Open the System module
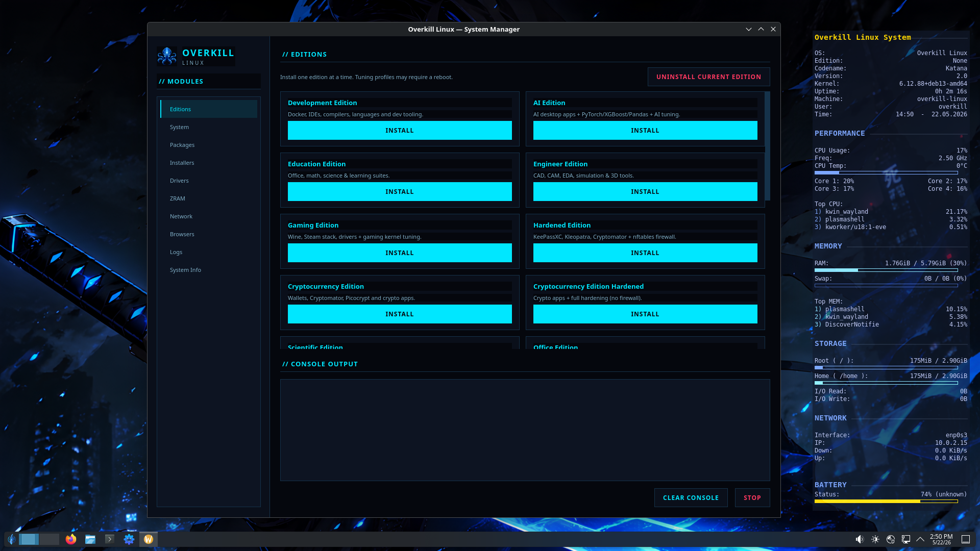 pos(209,127)
